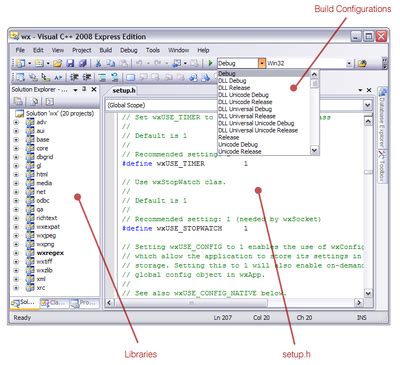Expand the adv project node
Image resolution: width=400 pixels, height=365 pixels.
pyautogui.click(x=16, y=122)
